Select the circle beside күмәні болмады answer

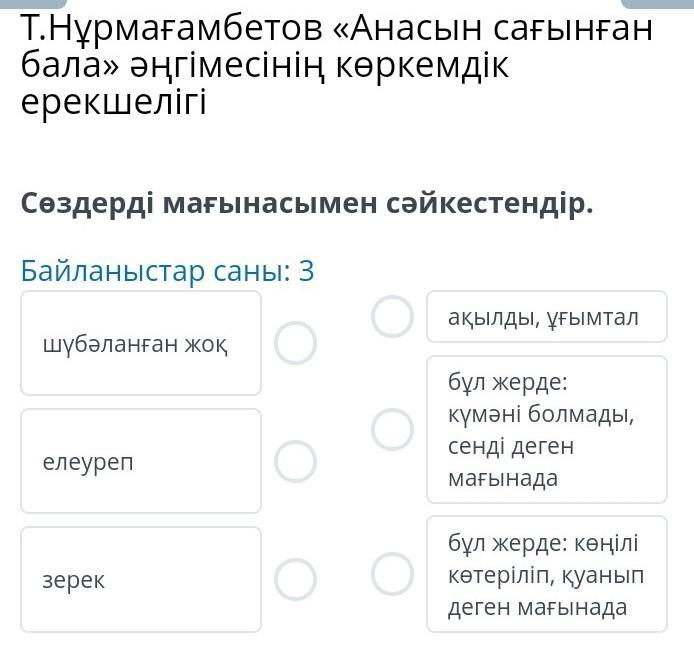coord(393,429)
